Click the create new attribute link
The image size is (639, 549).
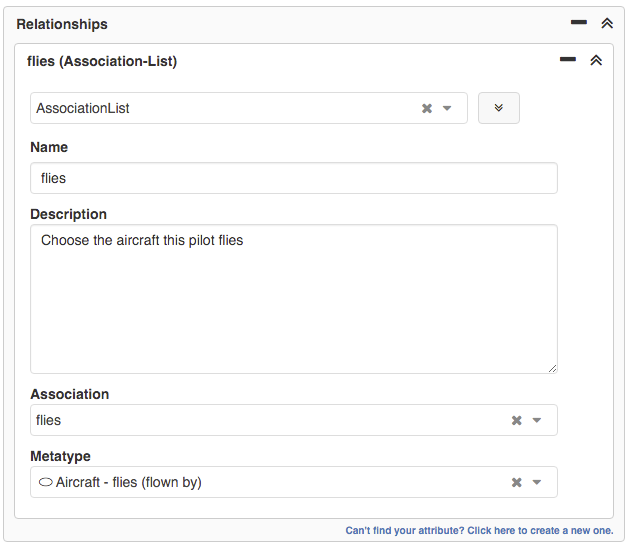pos(479,530)
